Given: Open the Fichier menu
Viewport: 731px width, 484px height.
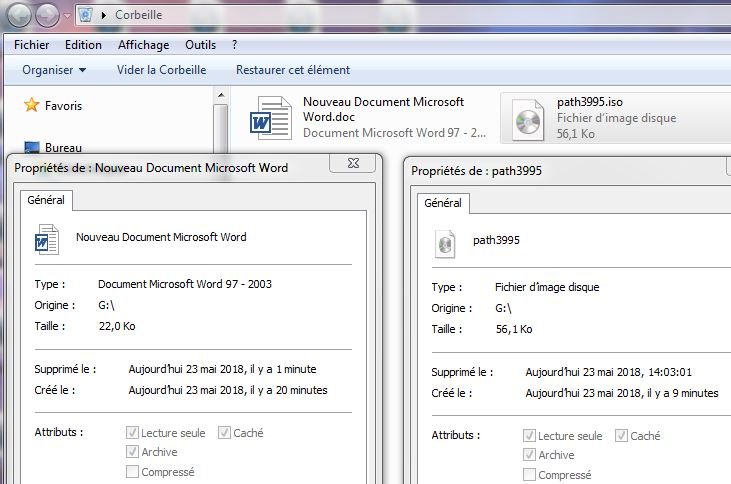Looking at the screenshot, I should click(32, 45).
